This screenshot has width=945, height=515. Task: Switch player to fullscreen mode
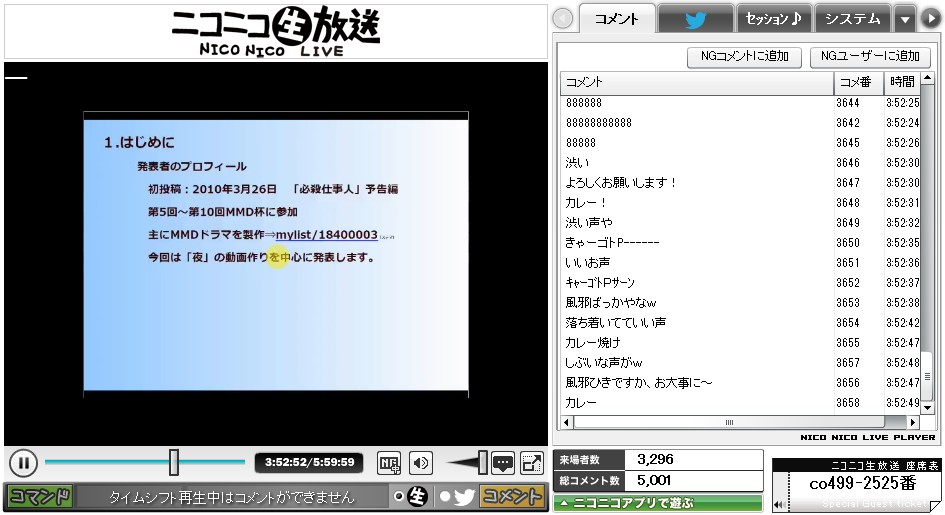tap(532, 463)
